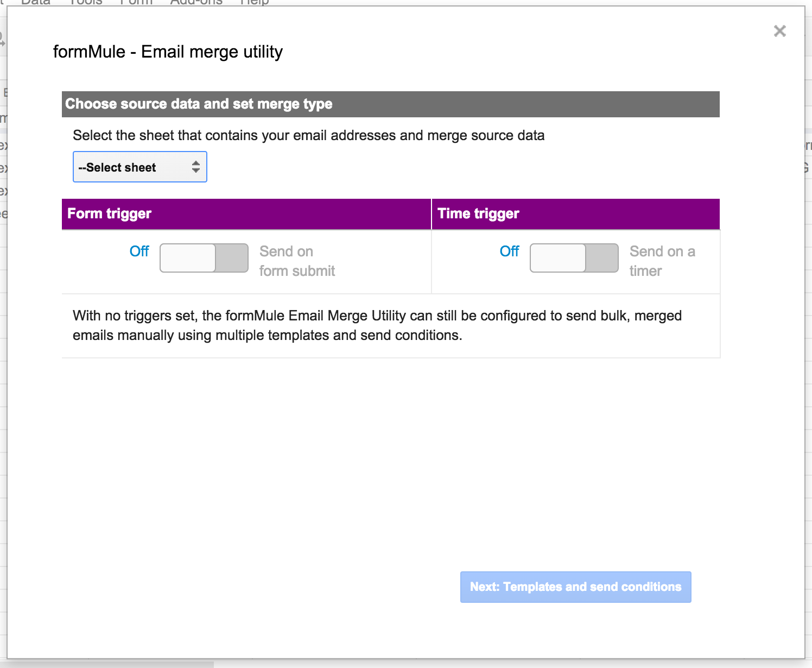Click the Off label under Time trigger

(509, 251)
